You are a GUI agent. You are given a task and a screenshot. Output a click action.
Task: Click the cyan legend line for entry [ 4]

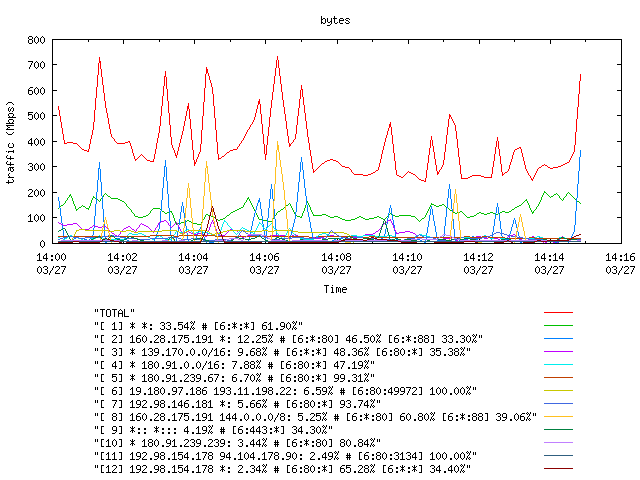point(558,364)
